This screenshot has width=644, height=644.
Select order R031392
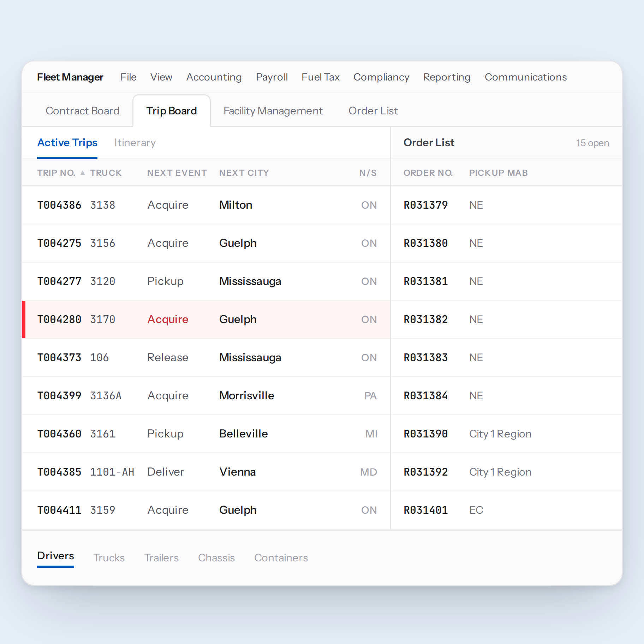pos(506,472)
